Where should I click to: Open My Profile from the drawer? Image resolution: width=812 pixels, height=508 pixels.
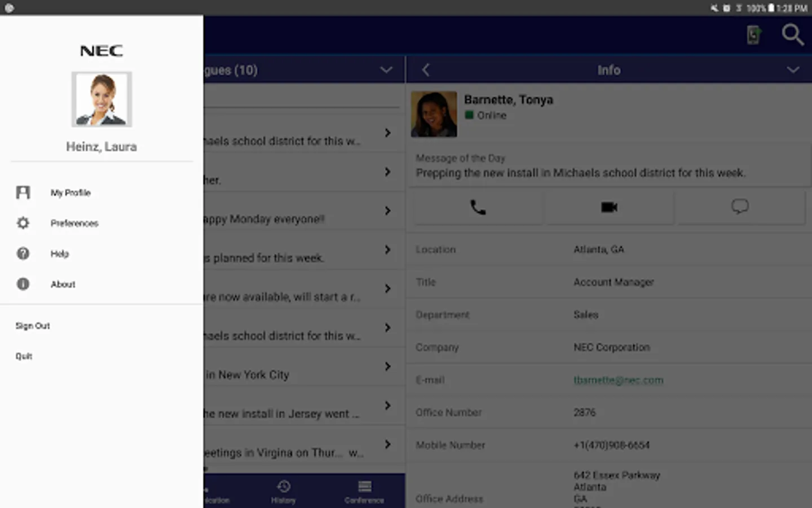101,193
